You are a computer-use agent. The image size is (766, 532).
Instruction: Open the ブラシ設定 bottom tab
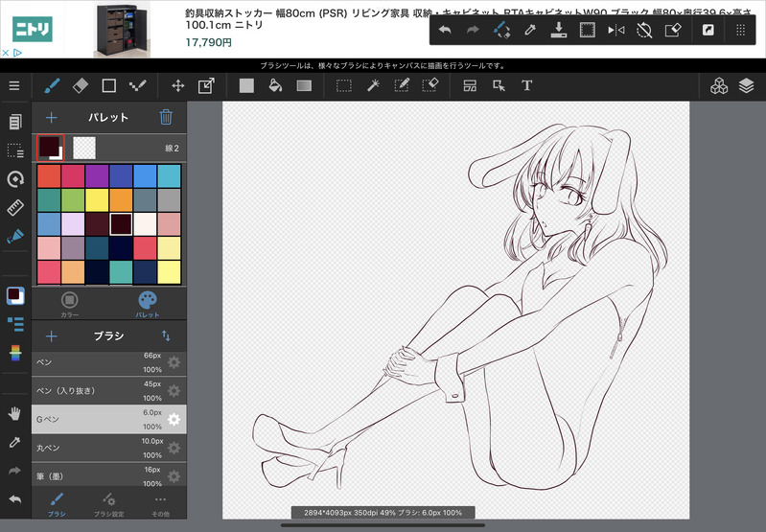point(108,504)
